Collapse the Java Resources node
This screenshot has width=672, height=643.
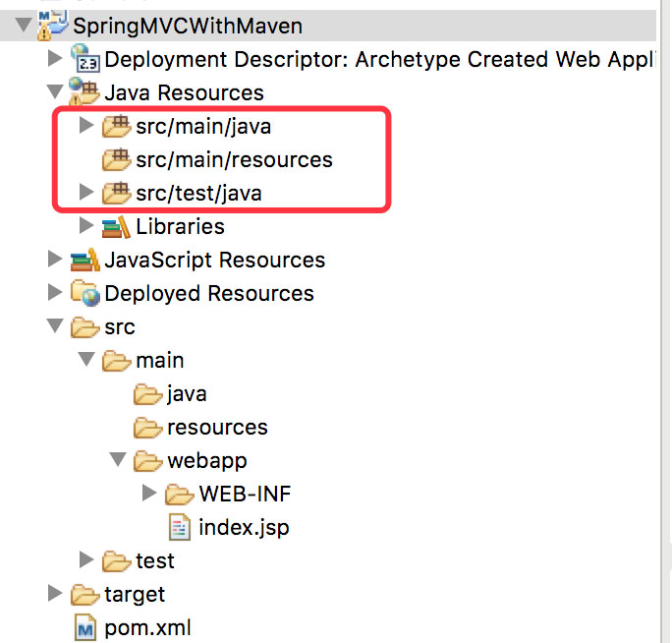(55, 91)
